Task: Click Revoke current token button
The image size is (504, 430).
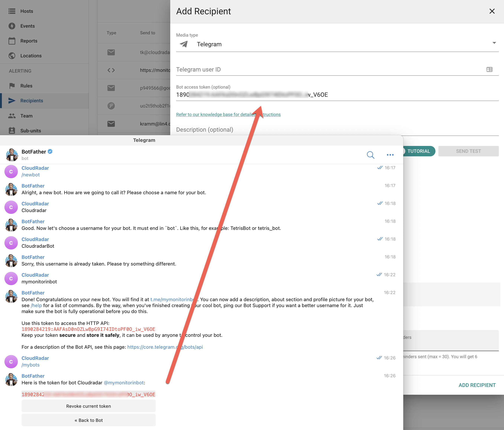Action: point(88,406)
